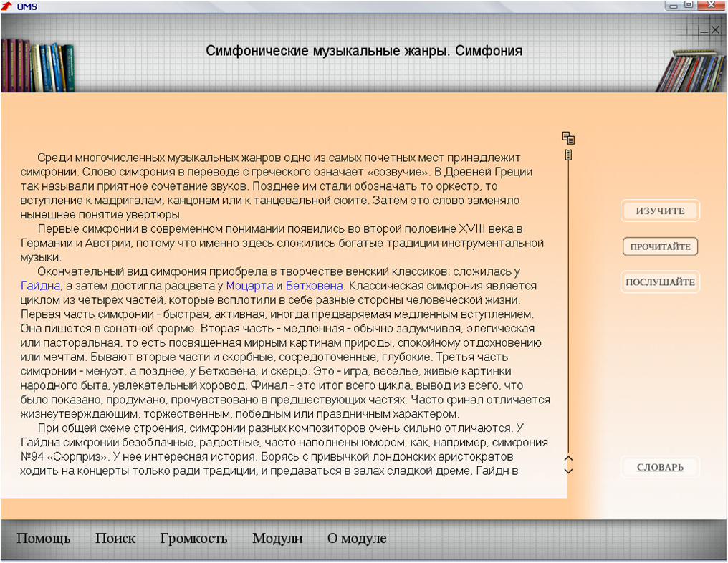Click the heading Симфонические музыкальные жанры. Симфония
Screen dimensions: 728x563
[x=364, y=51]
